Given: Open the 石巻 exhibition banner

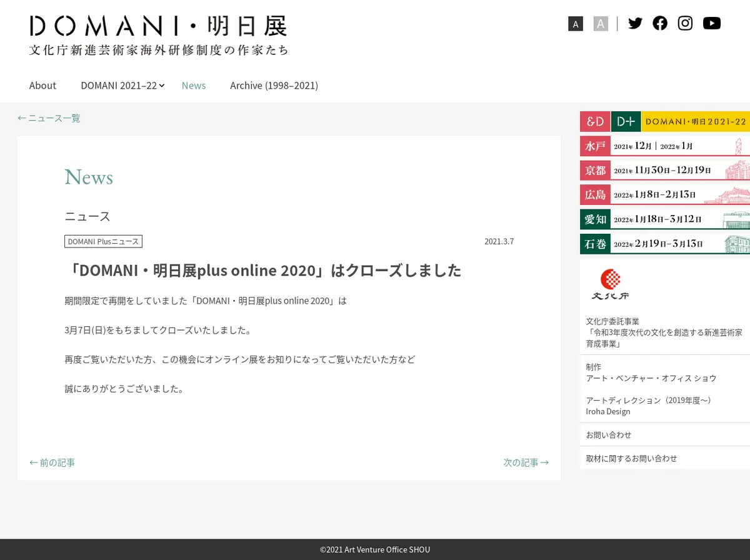Looking at the screenshot, I should (665, 244).
